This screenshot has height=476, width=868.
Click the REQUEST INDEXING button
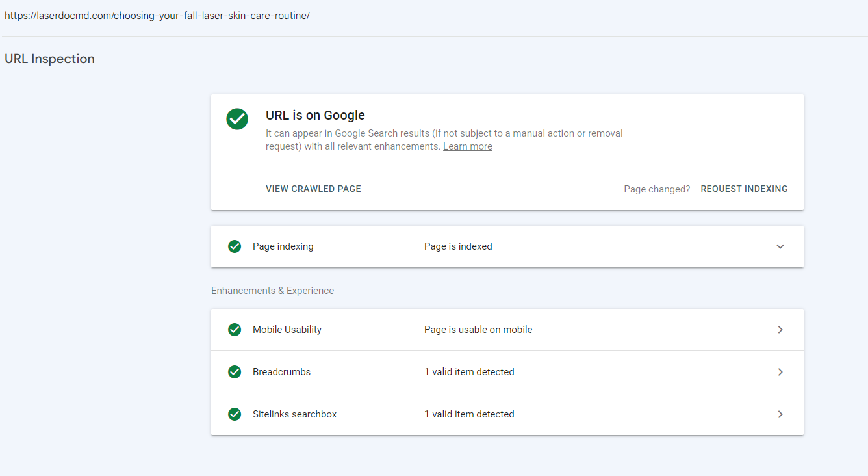(x=744, y=189)
